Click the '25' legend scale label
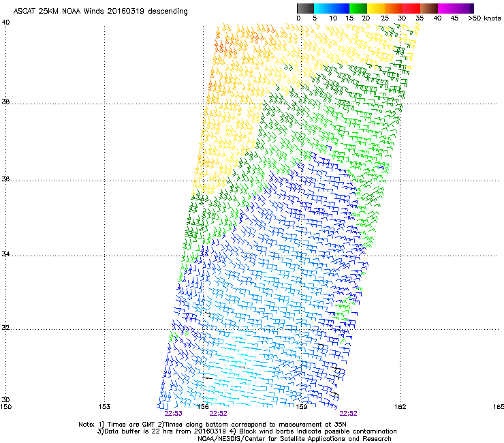Screen dimensions: 504x443 (385, 18)
